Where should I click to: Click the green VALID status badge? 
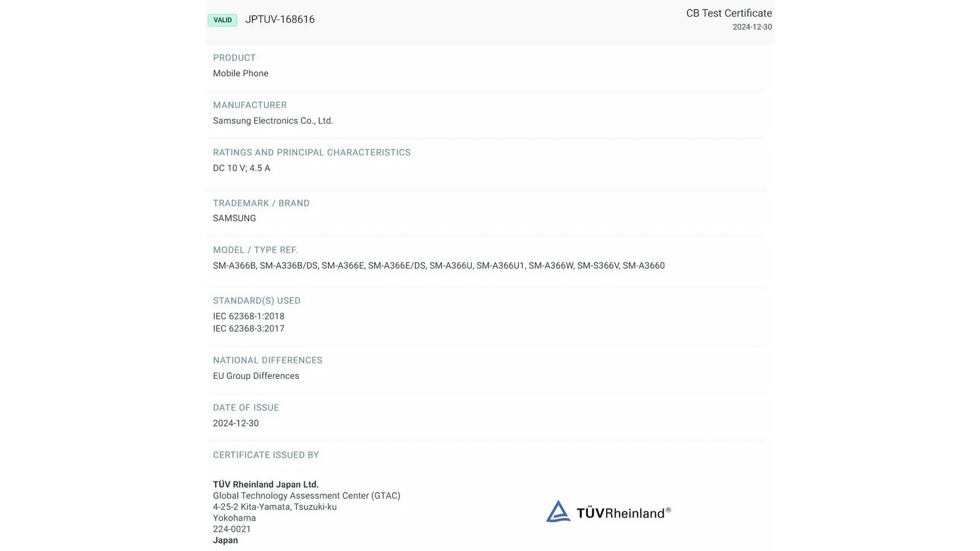tap(222, 20)
